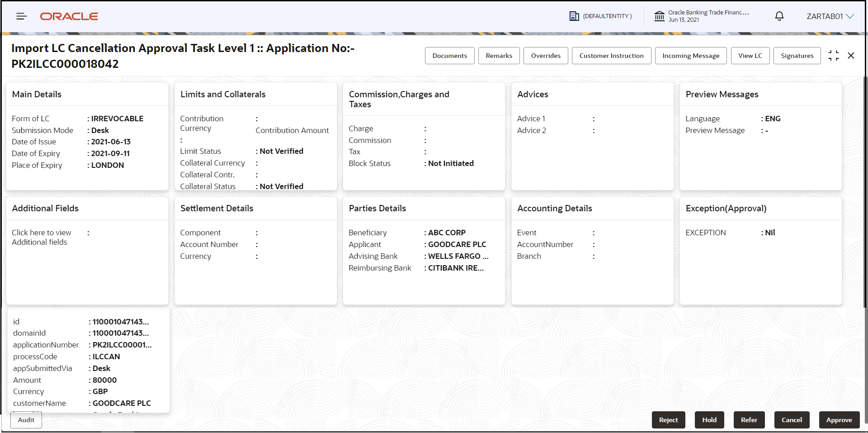Image resolution: width=868 pixels, height=433 pixels.
Task: Open the notifications bell
Action: point(779,16)
